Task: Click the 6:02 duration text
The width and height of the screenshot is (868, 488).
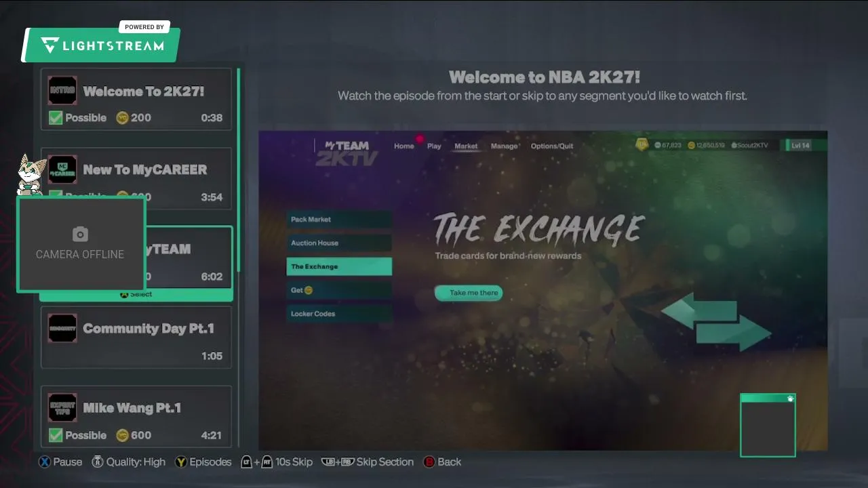Action: [212, 277]
